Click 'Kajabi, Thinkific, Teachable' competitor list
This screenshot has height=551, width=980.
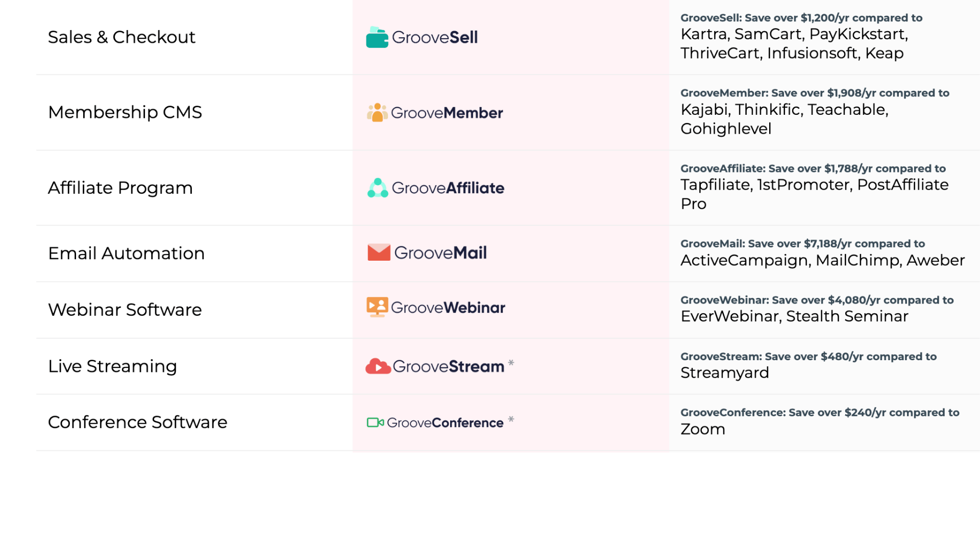click(x=785, y=119)
